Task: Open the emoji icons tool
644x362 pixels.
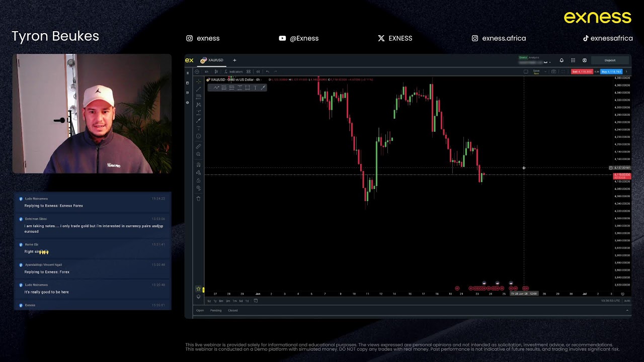Action: coord(198,136)
